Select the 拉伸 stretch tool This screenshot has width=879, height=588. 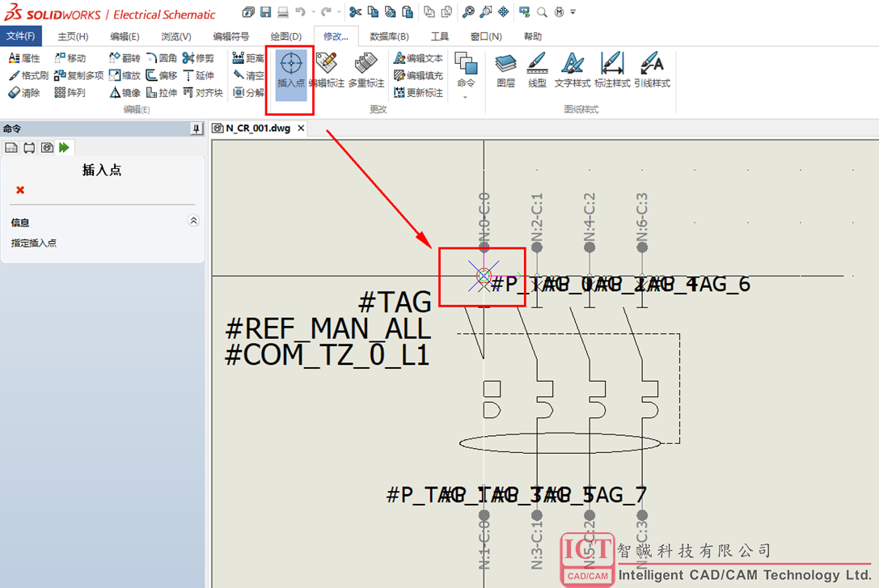pyautogui.click(x=162, y=92)
